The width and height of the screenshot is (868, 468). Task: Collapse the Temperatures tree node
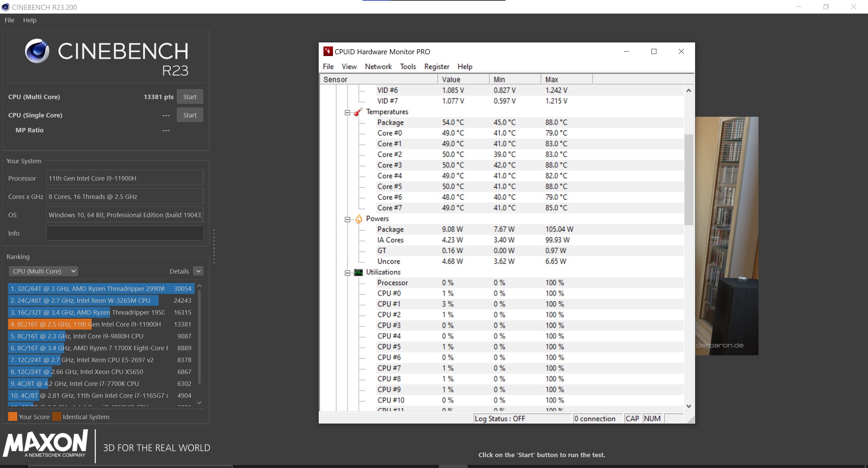click(x=347, y=112)
